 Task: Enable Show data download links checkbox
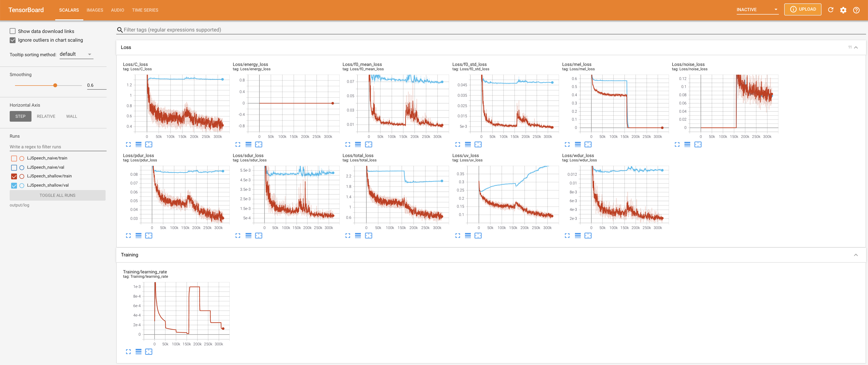pos(13,31)
